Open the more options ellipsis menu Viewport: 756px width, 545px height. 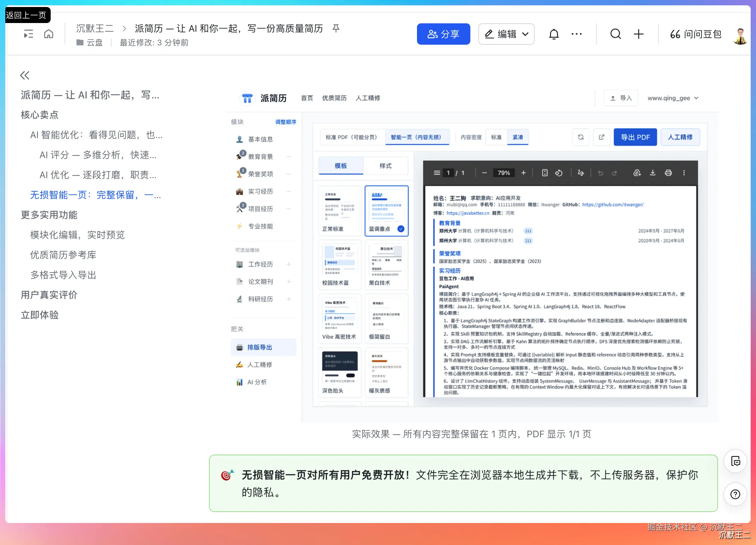point(576,34)
